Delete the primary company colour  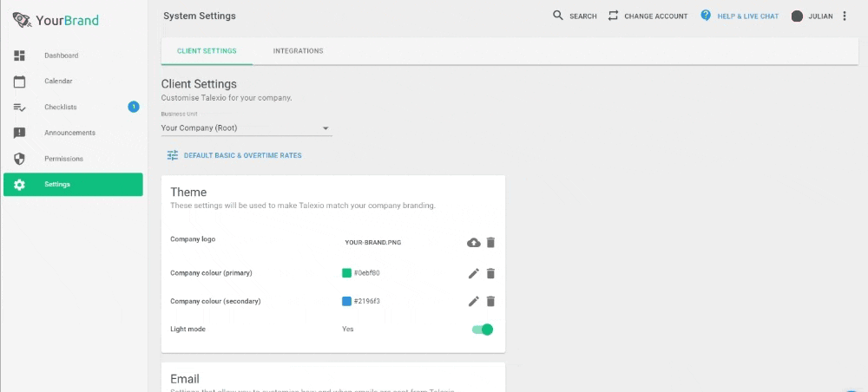coord(490,273)
